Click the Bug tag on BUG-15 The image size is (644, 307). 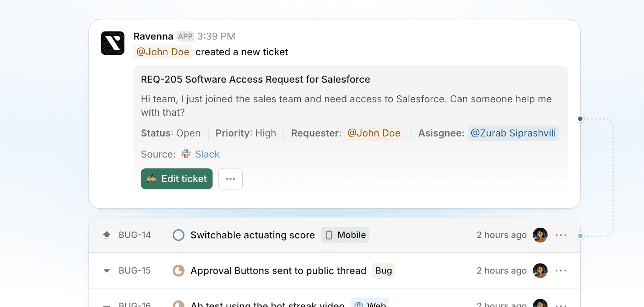click(x=384, y=271)
